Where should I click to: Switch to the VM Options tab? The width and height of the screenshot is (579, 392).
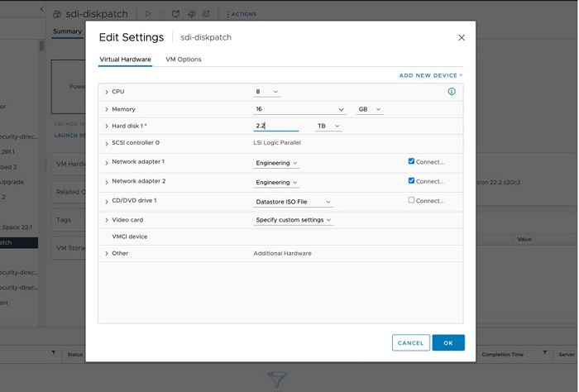[x=184, y=60]
